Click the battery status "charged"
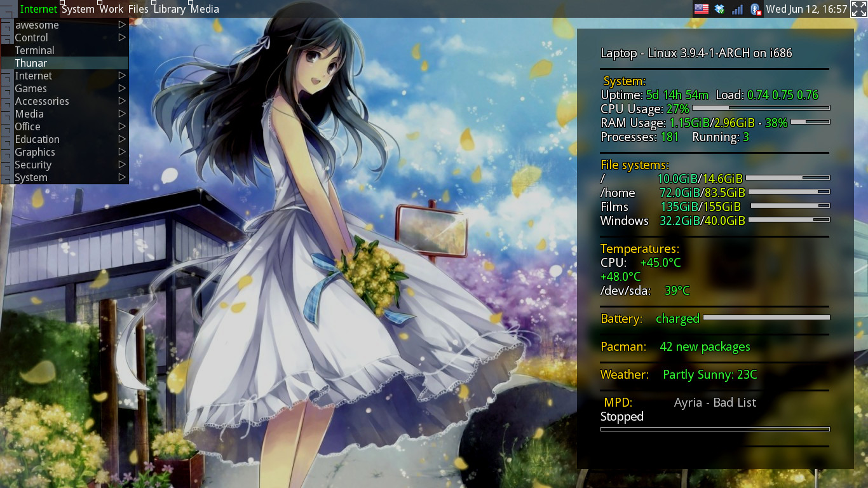 click(677, 319)
